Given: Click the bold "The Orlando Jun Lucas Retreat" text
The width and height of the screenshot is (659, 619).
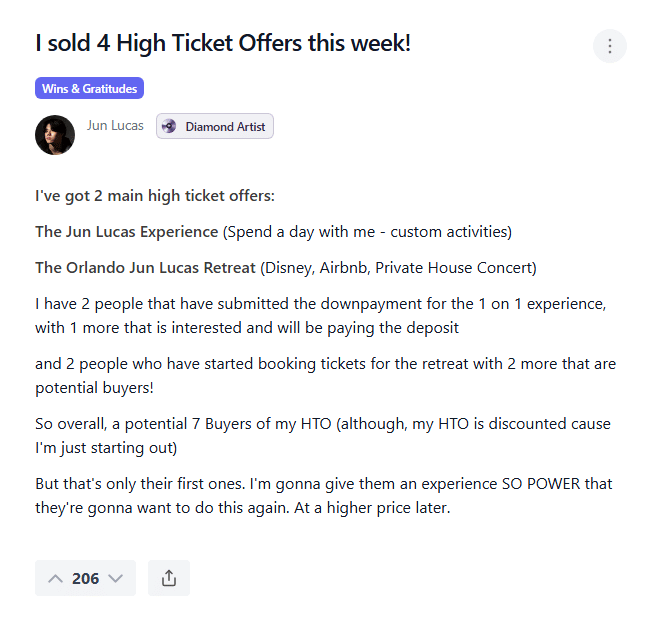Looking at the screenshot, I should point(145,267).
